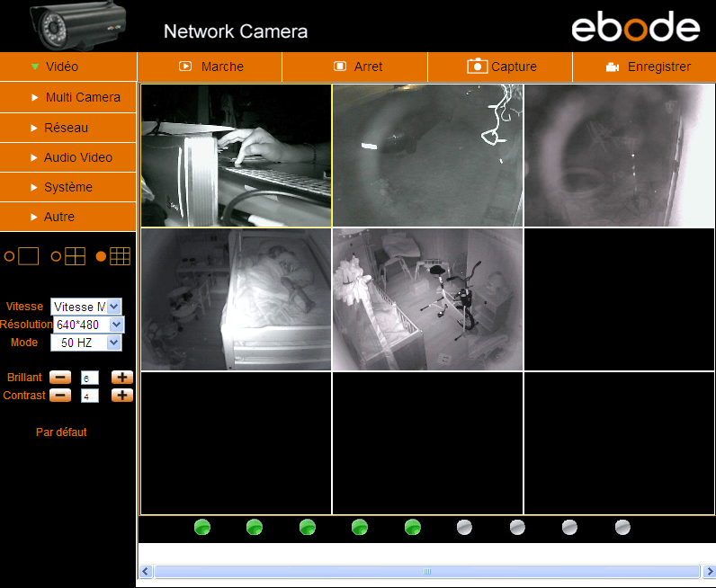
Task: Click the eighth grey camera status light
Action: (x=569, y=527)
